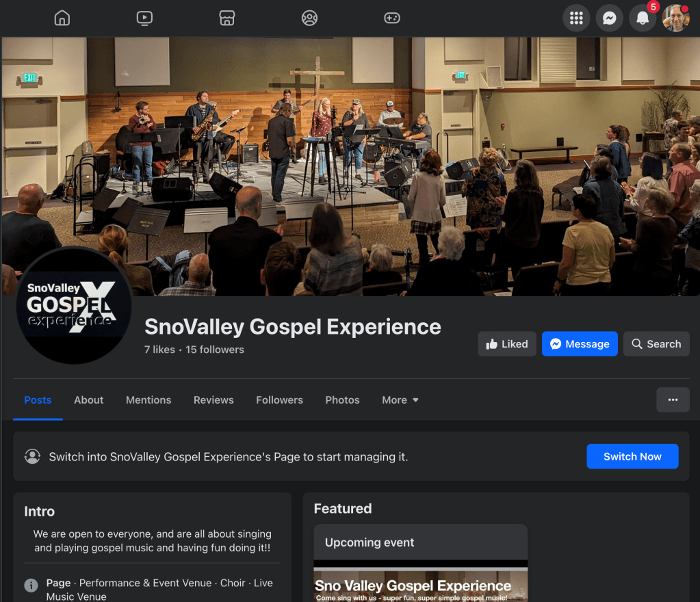
Task: Open the Photos tab
Action: pyautogui.click(x=342, y=400)
